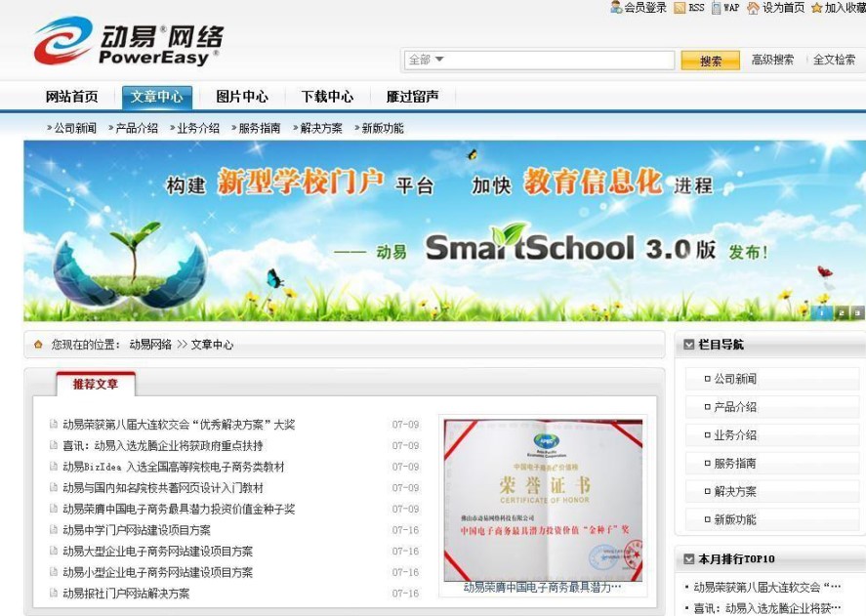Open article 动易大型企业电子商务网站建设项目方案
The width and height of the screenshot is (866, 616).
point(157,552)
